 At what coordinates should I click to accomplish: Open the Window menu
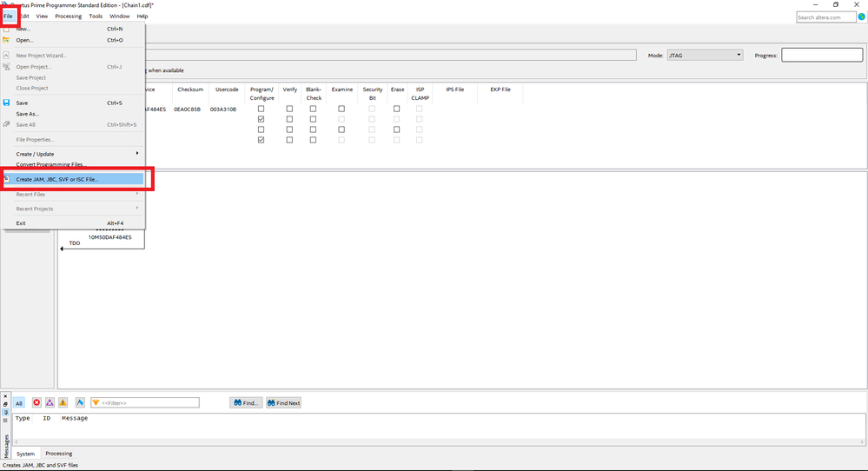120,16
